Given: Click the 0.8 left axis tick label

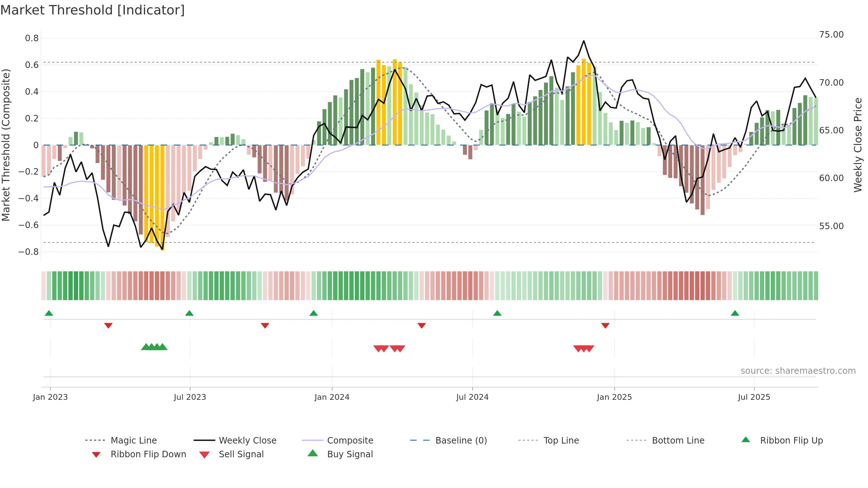Looking at the screenshot, I should 32,38.
